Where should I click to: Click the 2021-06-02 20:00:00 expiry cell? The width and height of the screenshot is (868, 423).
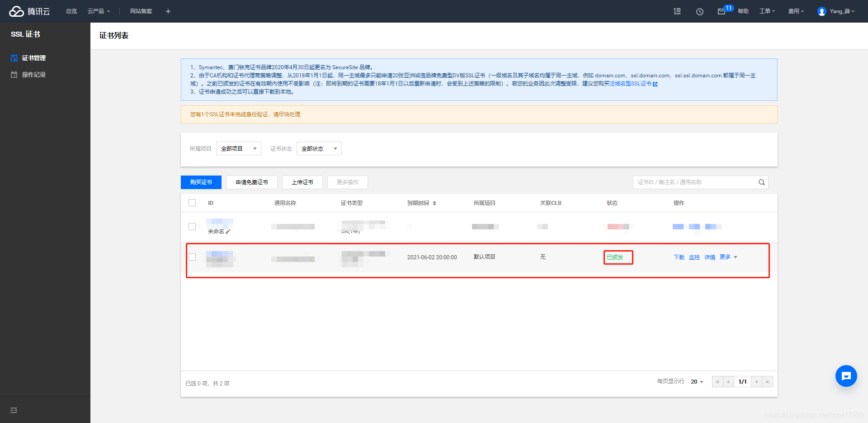(432, 257)
